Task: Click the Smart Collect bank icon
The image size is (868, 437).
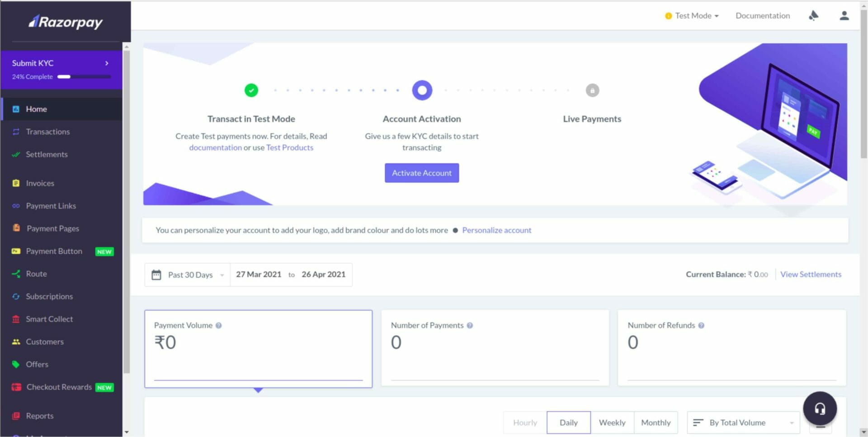Action: click(16, 319)
